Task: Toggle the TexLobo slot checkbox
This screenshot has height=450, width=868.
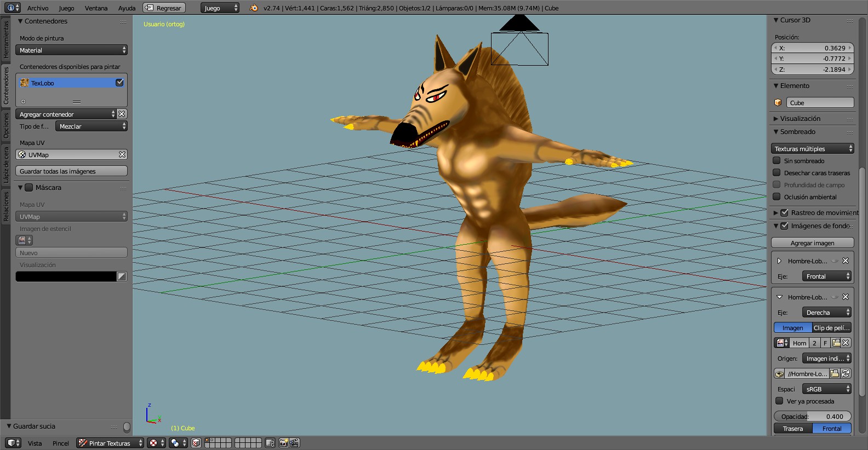Action: pyautogui.click(x=119, y=83)
